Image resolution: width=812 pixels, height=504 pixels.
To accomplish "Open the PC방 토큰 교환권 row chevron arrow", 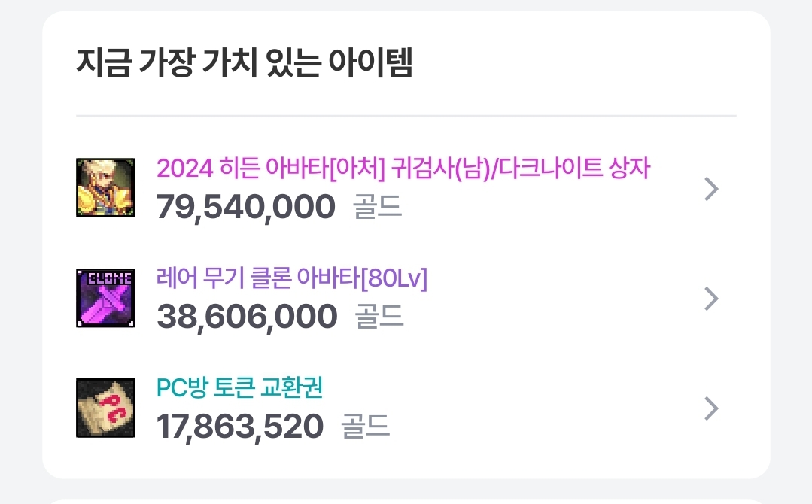I will coord(712,408).
